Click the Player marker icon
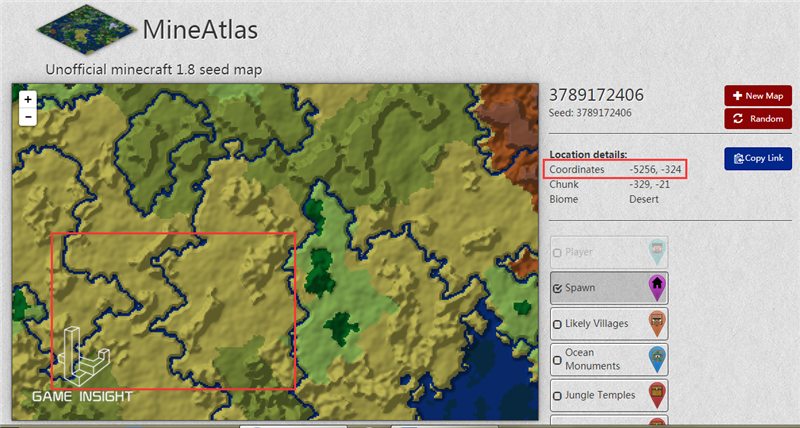Image resolution: width=800 pixels, height=428 pixels. [x=657, y=252]
